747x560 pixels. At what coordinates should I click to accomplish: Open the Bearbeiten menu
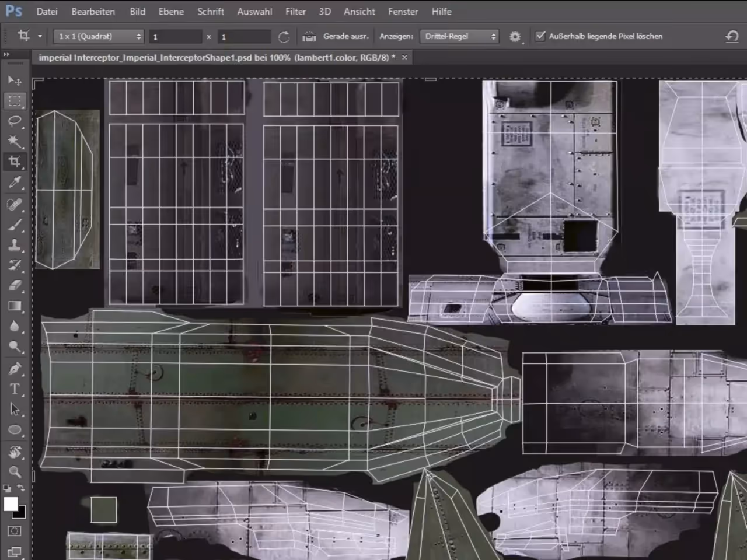93,12
